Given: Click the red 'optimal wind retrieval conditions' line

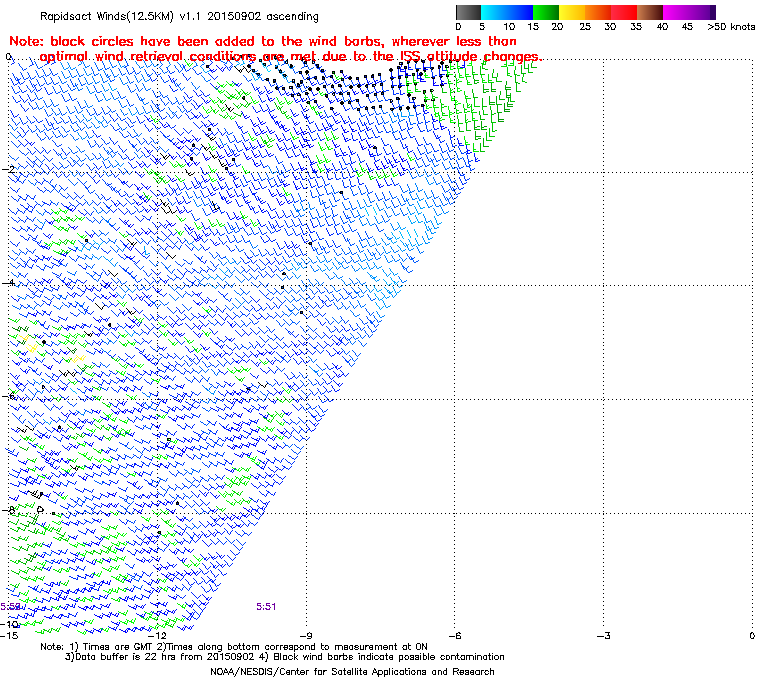Looking at the screenshot, I should (x=291, y=56).
